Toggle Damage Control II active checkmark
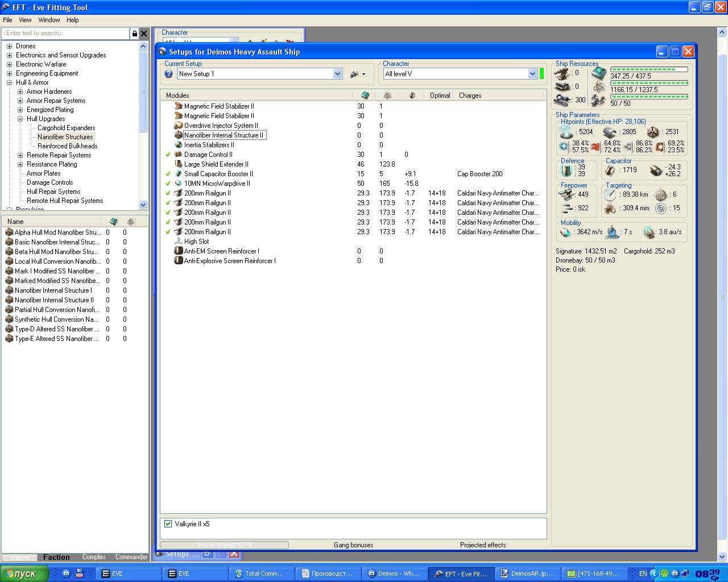The width and height of the screenshot is (728, 582). [x=168, y=155]
